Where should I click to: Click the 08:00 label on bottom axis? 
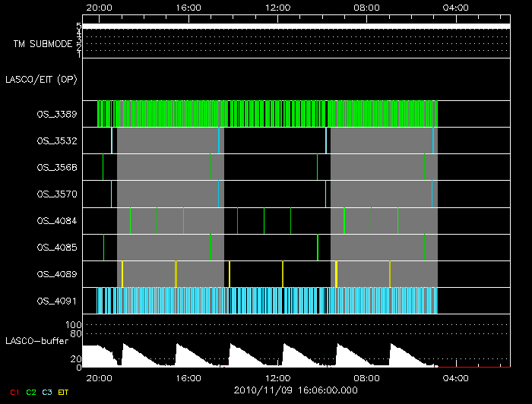[366, 378]
